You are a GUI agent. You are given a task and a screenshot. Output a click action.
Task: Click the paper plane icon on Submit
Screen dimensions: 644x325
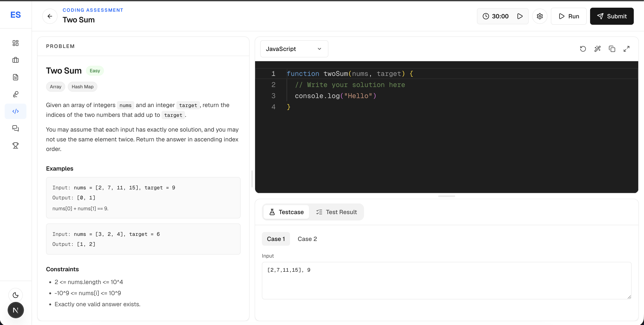600,16
